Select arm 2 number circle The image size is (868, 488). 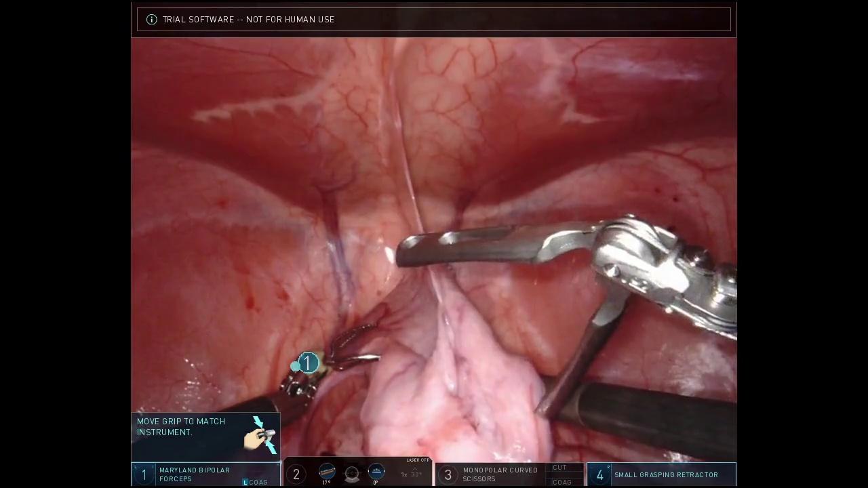[296, 475]
